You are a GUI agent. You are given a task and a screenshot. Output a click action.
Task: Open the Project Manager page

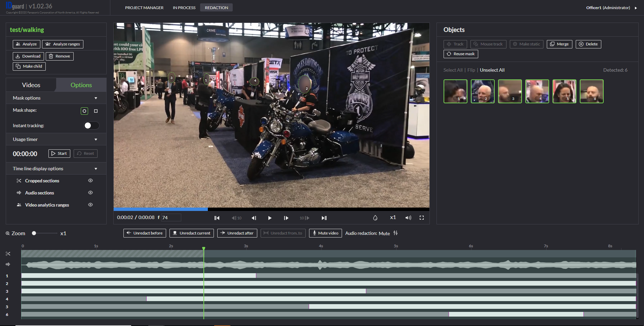[x=144, y=7]
